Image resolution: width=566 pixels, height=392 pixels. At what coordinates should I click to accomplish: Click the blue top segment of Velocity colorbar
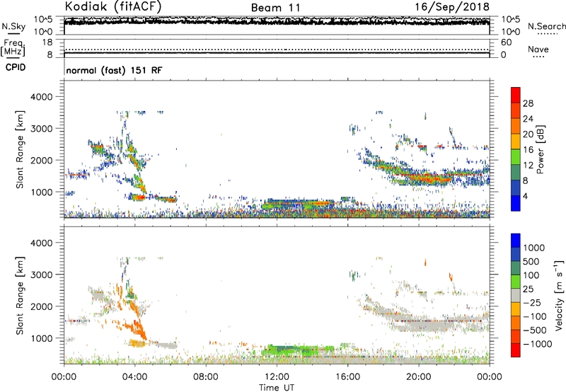click(516, 241)
